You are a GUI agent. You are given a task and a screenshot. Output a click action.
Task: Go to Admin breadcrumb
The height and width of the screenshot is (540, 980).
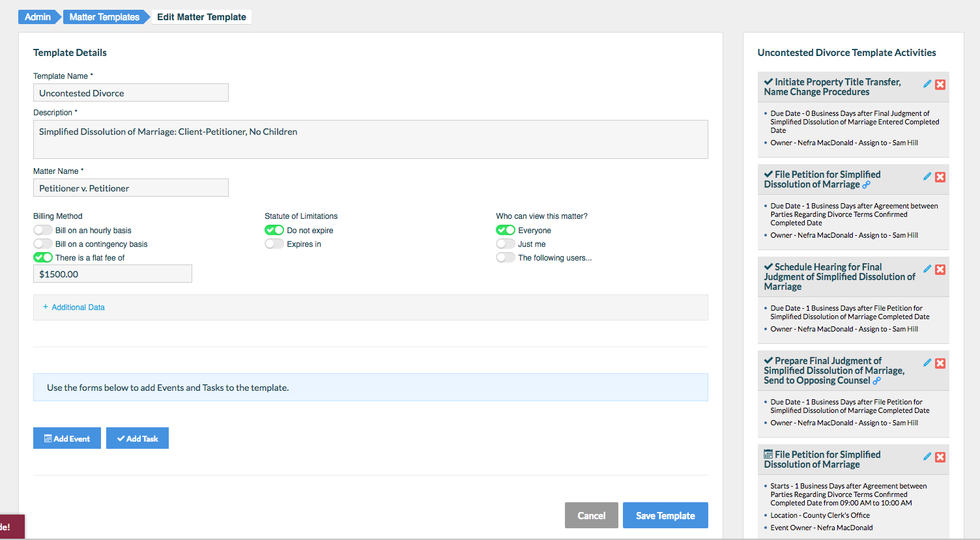coord(38,17)
